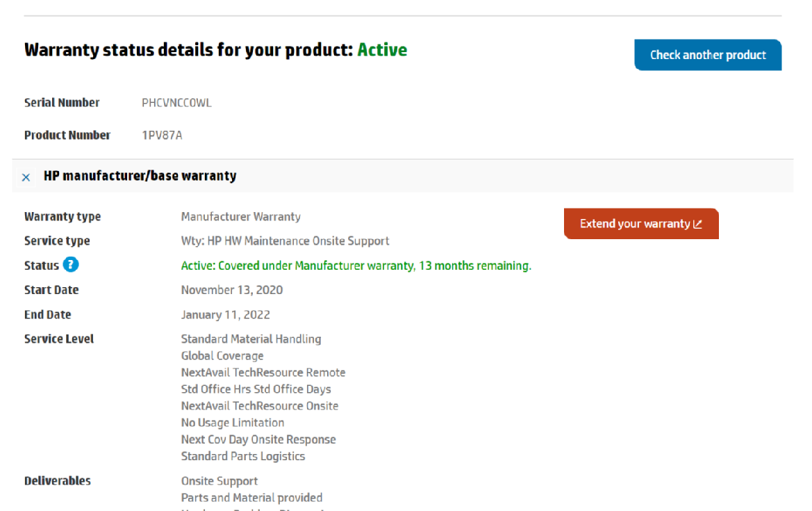812x511 pixels.
Task: Click the Next Cov Day Onsite Response line
Action: coord(258,439)
